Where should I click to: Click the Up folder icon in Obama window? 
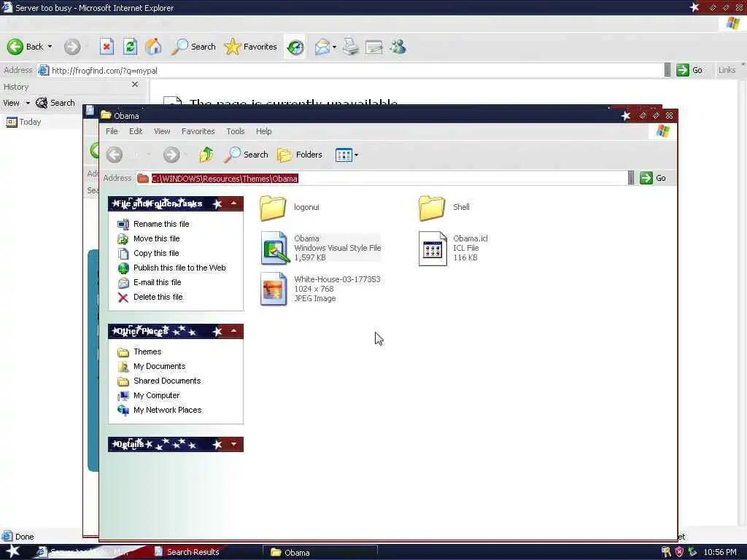coord(206,155)
